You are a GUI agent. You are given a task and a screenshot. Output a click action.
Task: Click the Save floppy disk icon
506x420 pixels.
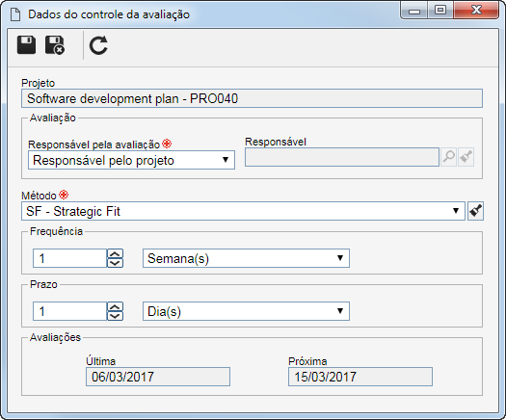point(26,45)
